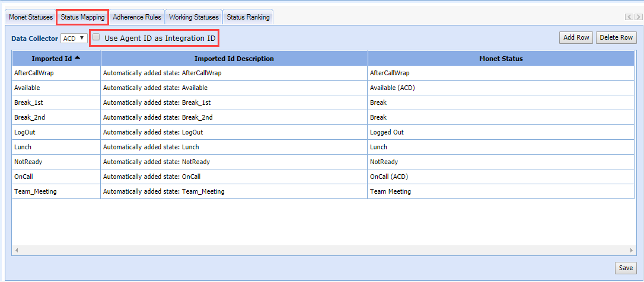The height and width of the screenshot is (282, 644).
Task: Save the status mapping changes
Action: pyautogui.click(x=626, y=268)
